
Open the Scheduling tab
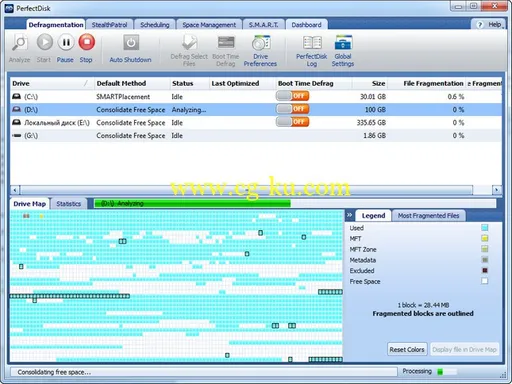pos(155,25)
